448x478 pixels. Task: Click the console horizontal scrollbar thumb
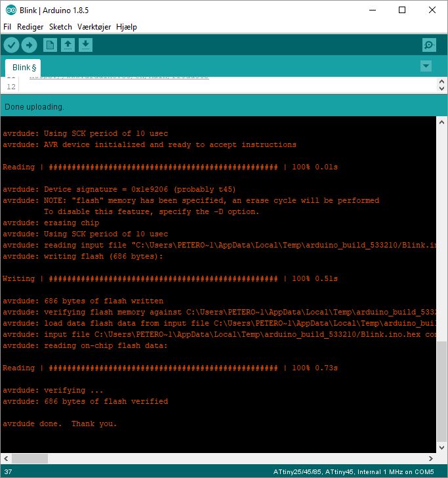(x=30, y=458)
